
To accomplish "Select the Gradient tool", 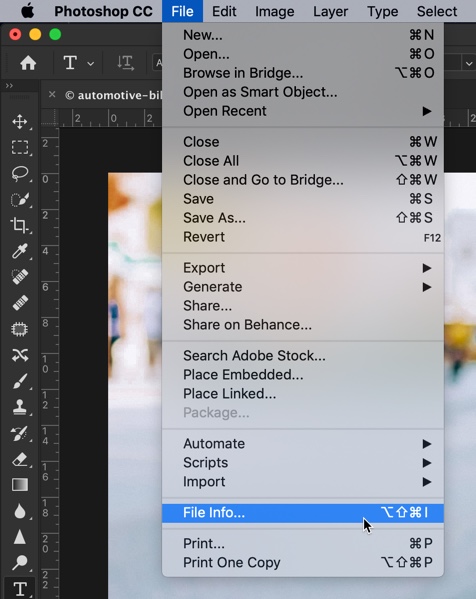I will [19, 485].
